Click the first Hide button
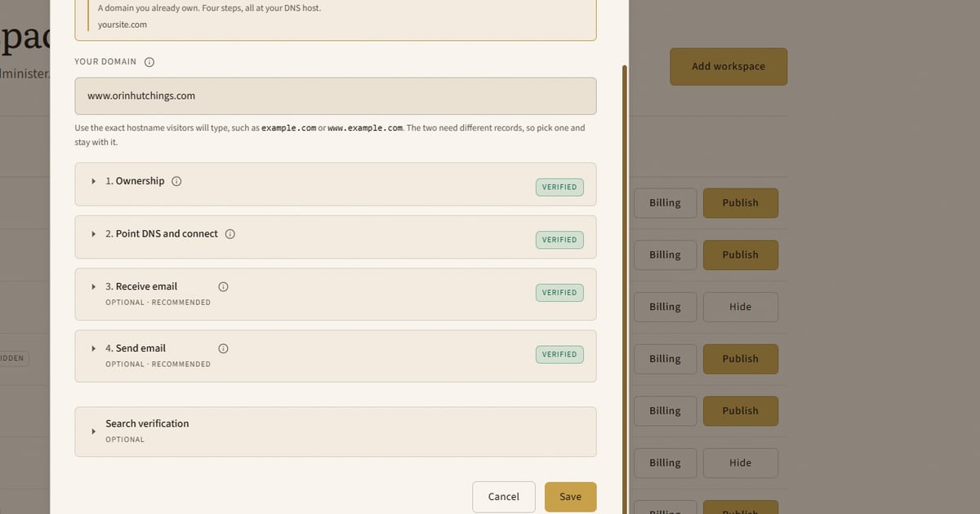The width and height of the screenshot is (980, 514). point(741,307)
